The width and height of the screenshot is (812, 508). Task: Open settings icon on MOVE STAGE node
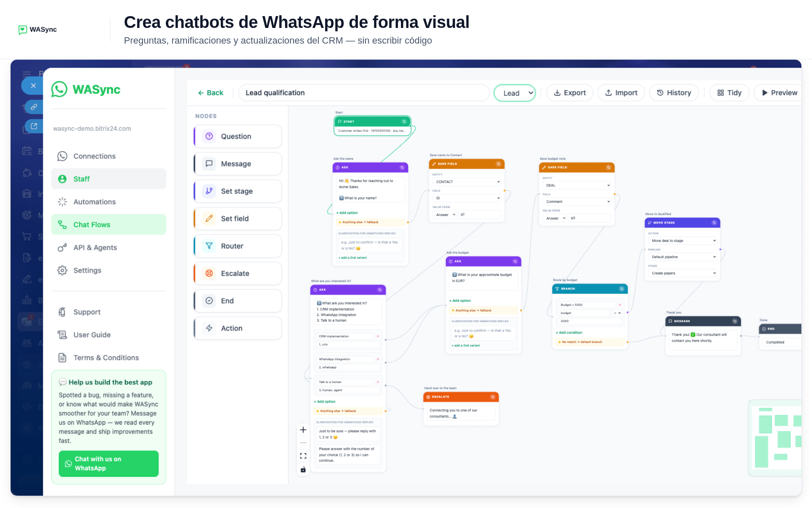pos(714,223)
